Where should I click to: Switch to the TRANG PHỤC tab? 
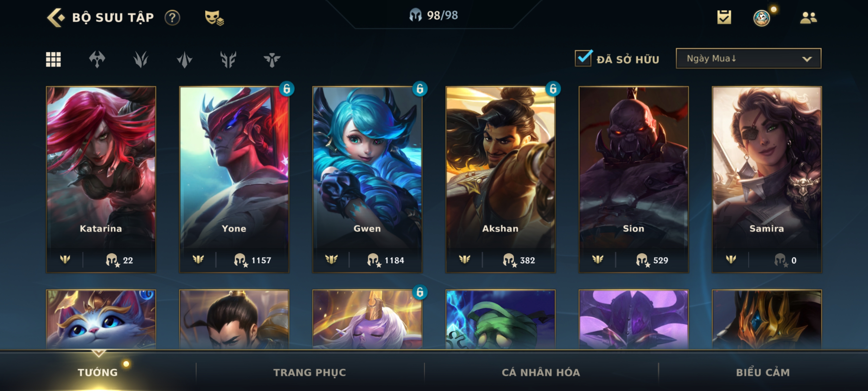pyautogui.click(x=309, y=372)
